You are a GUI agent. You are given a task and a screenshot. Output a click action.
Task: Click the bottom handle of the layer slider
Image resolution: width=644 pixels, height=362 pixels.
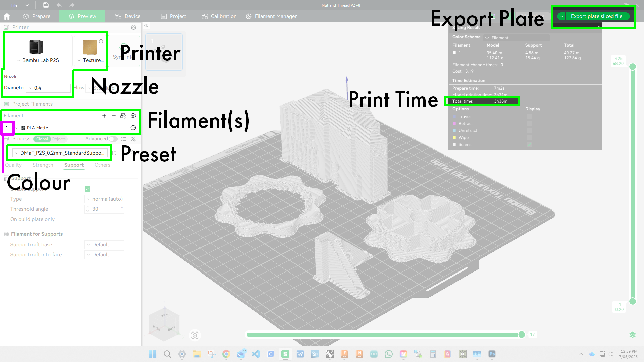coord(633,301)
